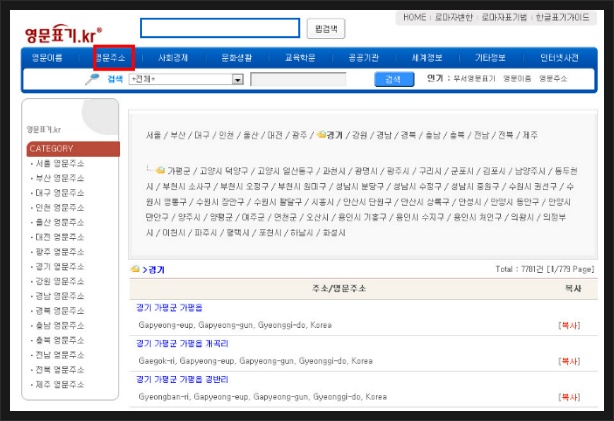Select the 사회경제 menu item
The width and height of the screenshot is (614, 421).
(x=174, y=58)
